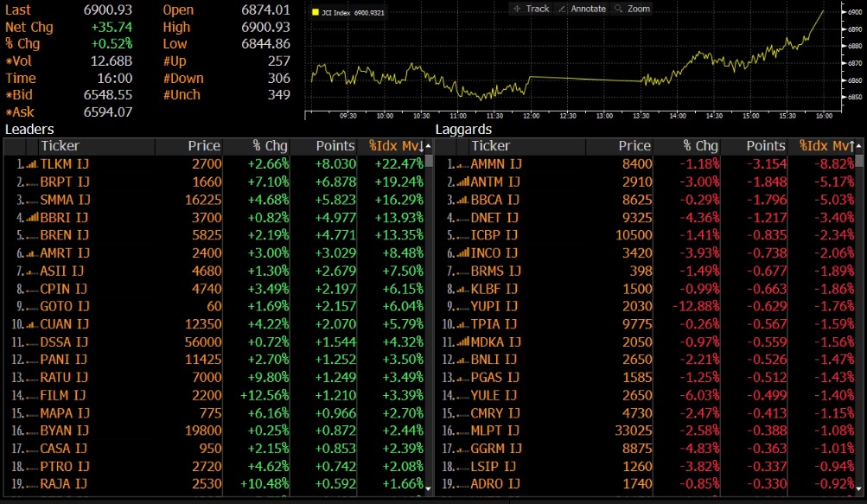Select the CMRY IJ ticker
Image resolution: width=867 pixels, height=504 pixels.
tap(495, 413)
